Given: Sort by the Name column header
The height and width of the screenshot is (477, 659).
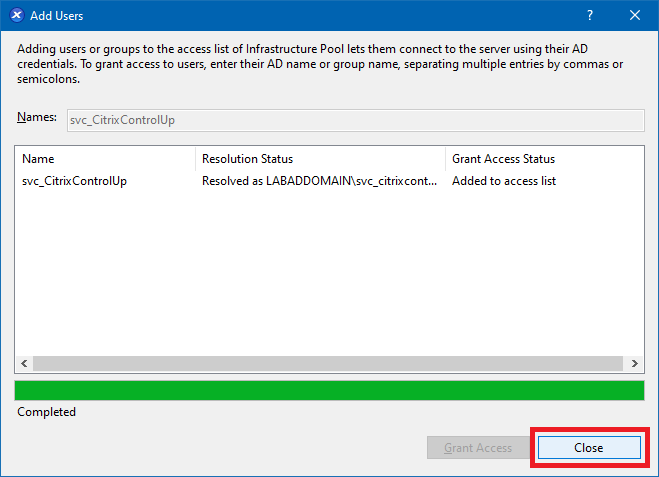Looking at the screenshot, I should point(105,159).
